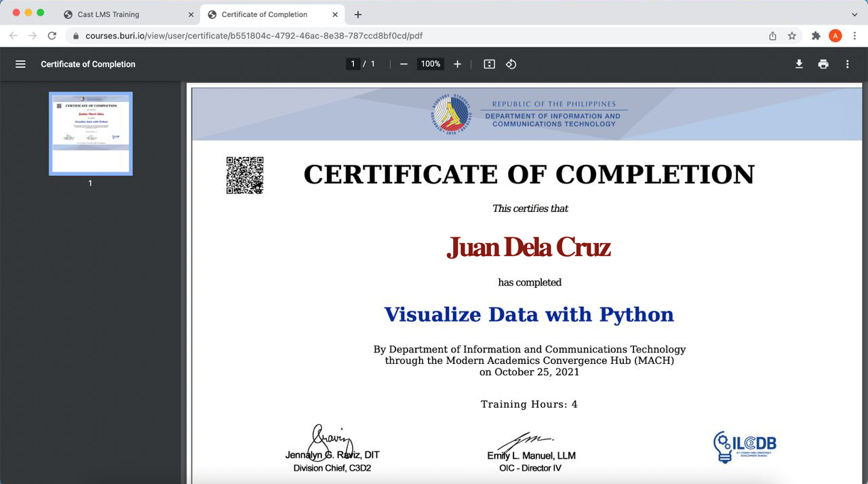Download the certificate PDF
Screen dimensions: 868x484
coord(799,64)
